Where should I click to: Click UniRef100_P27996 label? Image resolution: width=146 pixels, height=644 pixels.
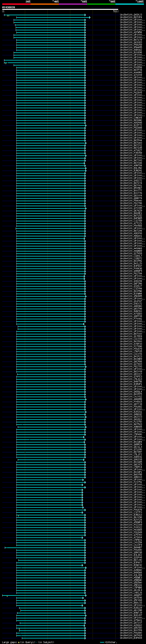pyautogui.click(x=131, y=347)
